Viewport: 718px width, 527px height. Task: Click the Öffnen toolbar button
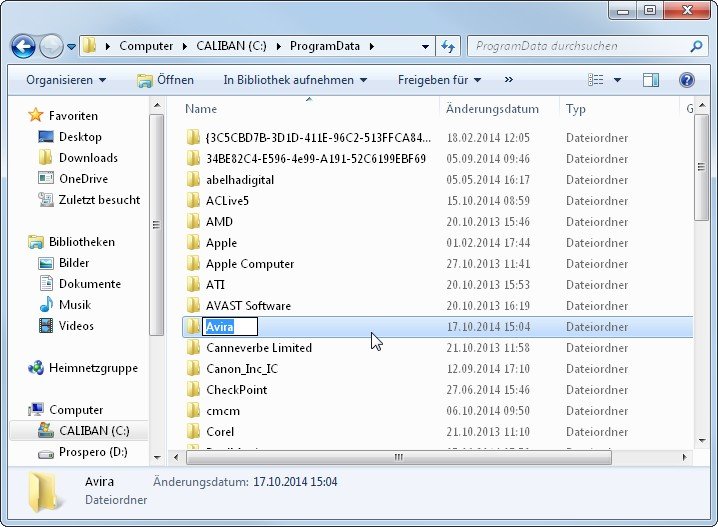coord(165,80)
